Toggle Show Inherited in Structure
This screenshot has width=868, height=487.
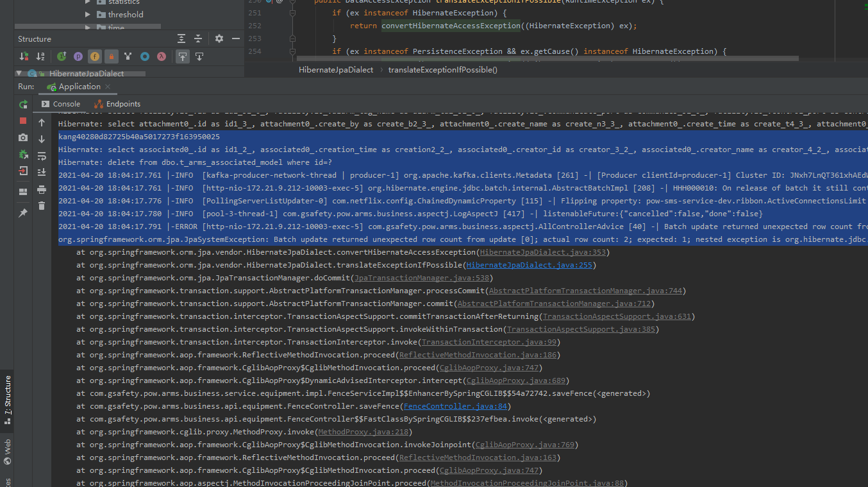click(x=62, y=56)
